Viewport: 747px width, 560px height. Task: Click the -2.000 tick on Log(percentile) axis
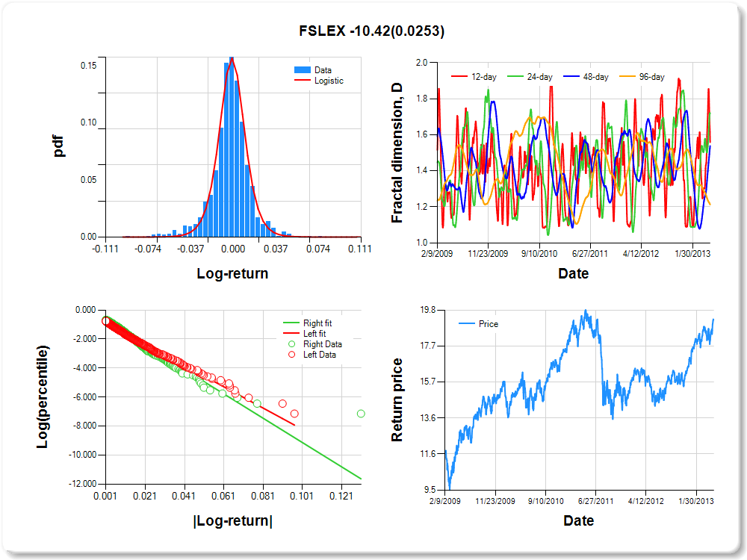(85, 338)
